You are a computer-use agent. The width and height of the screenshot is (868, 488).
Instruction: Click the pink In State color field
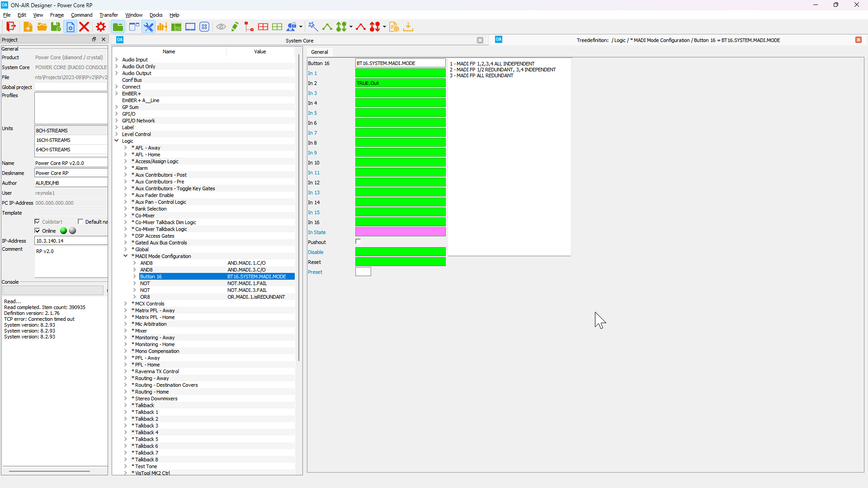[400, 232]
